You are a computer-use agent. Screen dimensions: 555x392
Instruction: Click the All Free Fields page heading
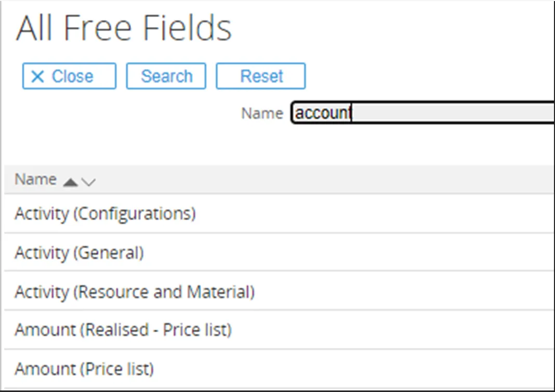124,28
